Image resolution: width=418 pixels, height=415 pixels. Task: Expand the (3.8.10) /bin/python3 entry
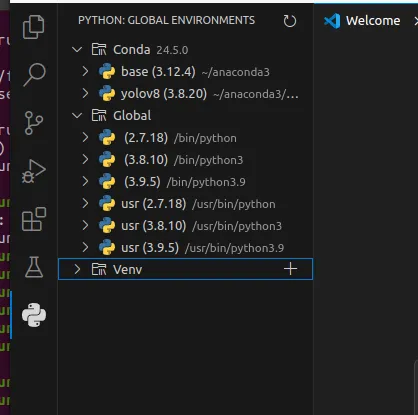(85, 159)
